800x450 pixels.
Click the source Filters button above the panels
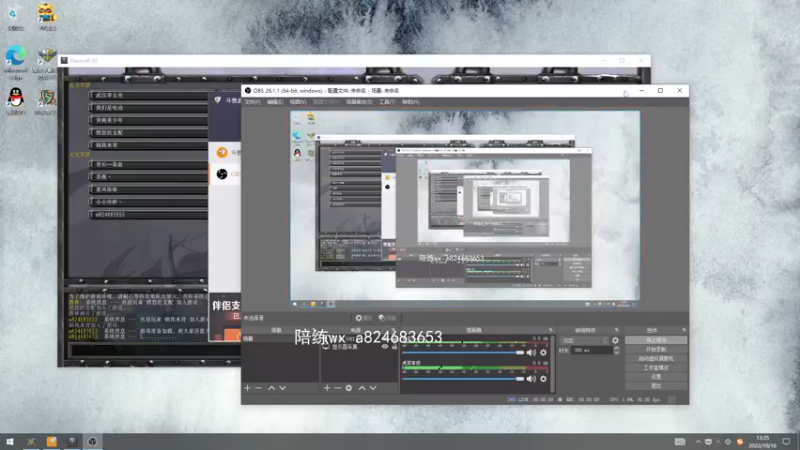388,318
